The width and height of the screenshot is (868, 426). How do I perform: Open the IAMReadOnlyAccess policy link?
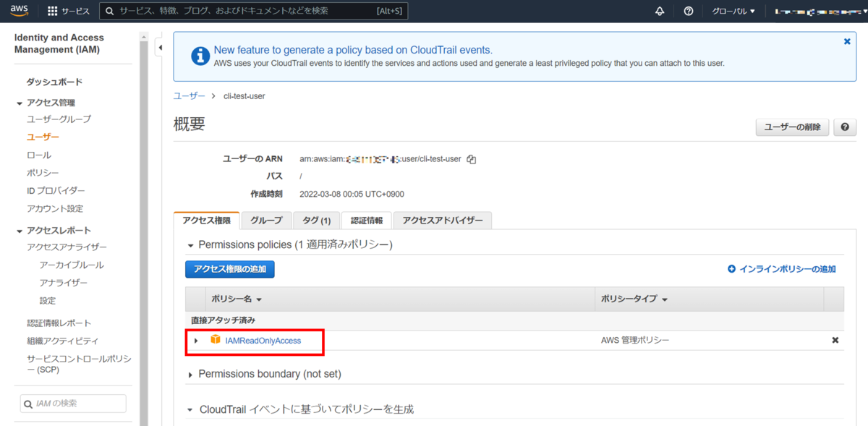click(x=263, y=340)
